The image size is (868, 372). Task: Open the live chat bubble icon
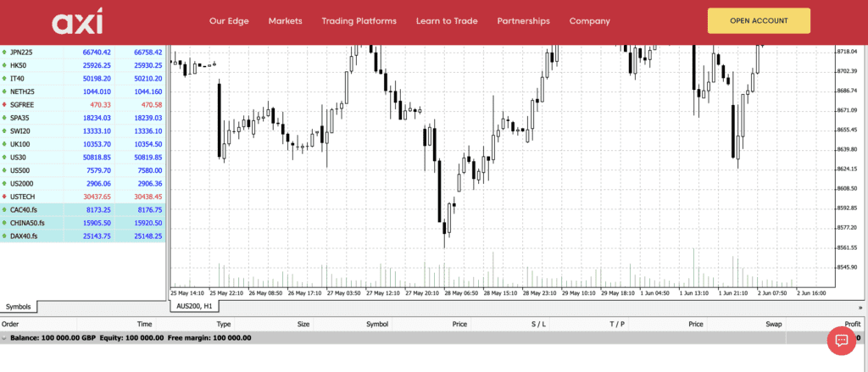coord(841,341)
